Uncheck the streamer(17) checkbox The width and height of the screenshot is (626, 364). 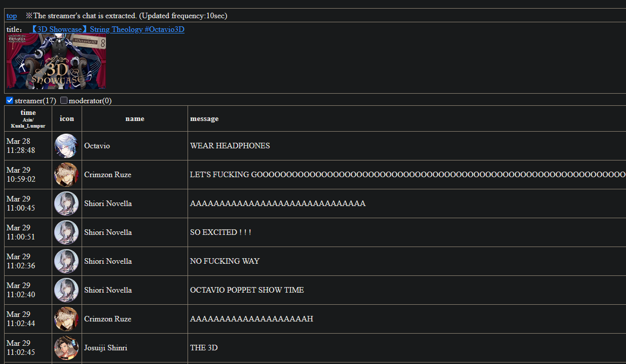pos(10,100)
